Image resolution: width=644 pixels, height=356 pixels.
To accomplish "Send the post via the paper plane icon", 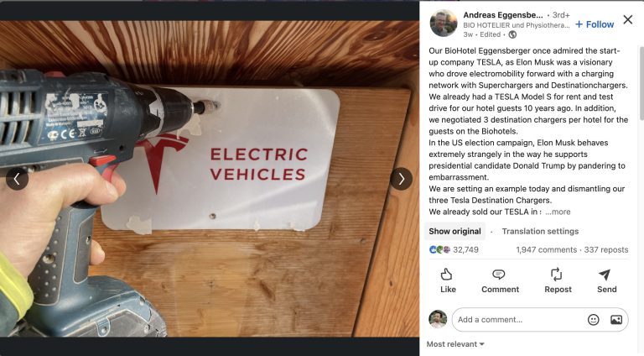I will point(605,275).
